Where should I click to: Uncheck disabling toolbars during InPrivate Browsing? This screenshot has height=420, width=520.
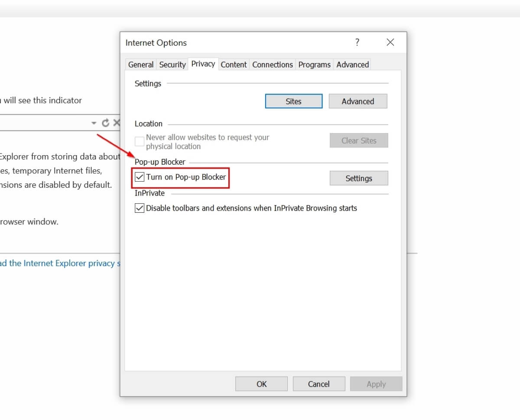coord(139,208)
